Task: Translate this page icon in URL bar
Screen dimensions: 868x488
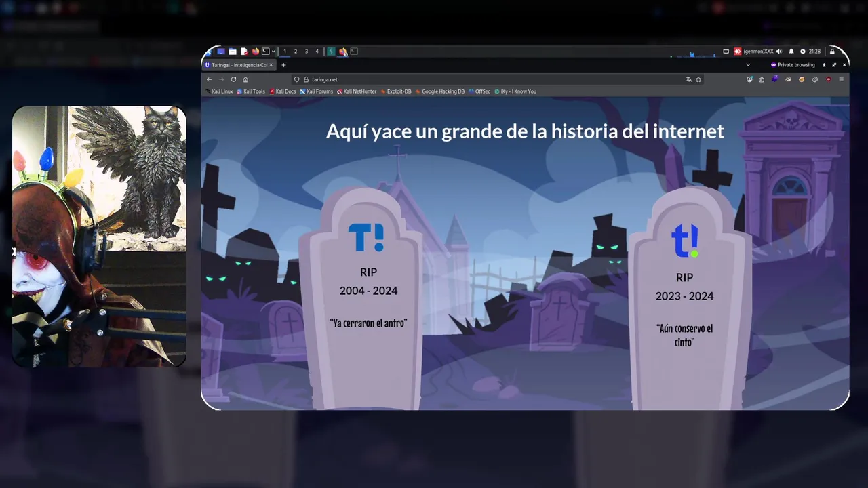Action: (x=689, y=79)
